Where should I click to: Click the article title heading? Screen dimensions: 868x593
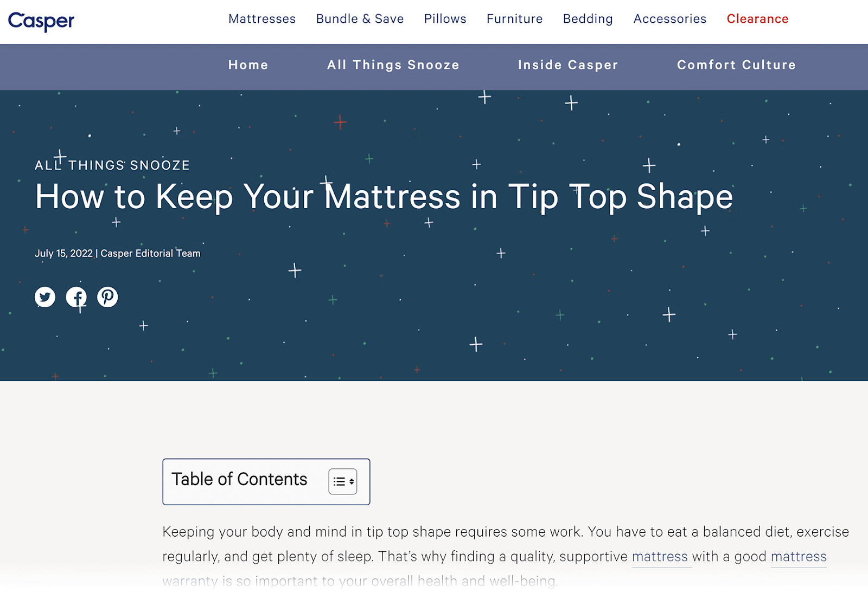coord(384,197)
